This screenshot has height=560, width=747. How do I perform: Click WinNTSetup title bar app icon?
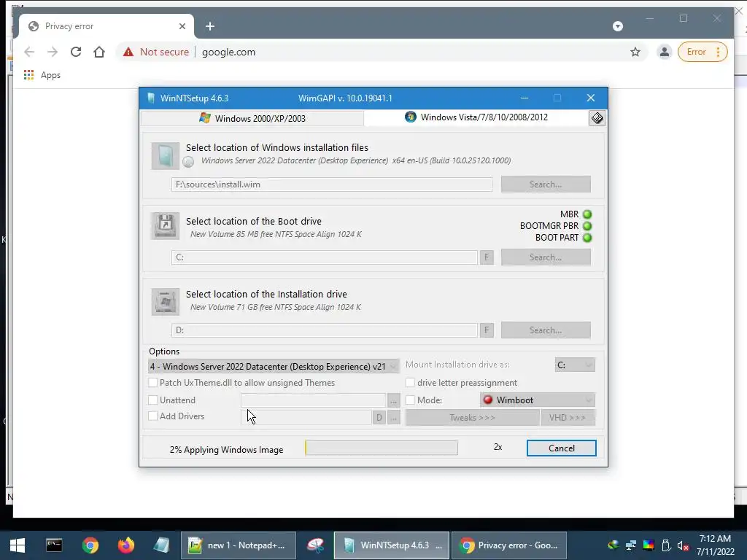tap(151, 98)
